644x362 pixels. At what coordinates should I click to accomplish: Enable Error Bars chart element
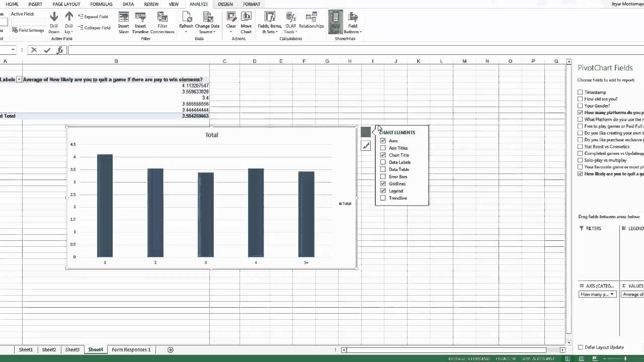point(383,176)
